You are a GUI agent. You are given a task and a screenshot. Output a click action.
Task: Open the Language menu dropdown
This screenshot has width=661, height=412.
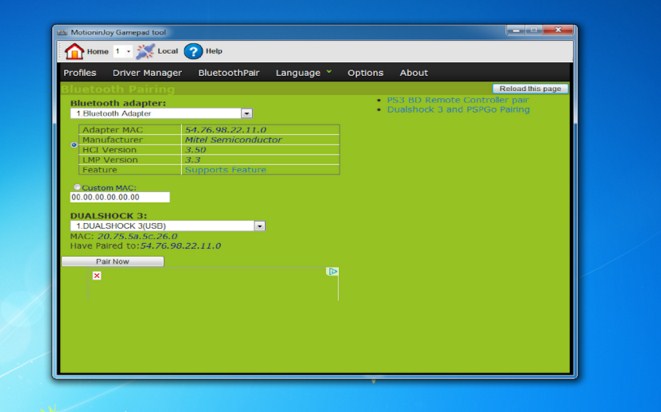pyautogui.click(x=304, y=73)
